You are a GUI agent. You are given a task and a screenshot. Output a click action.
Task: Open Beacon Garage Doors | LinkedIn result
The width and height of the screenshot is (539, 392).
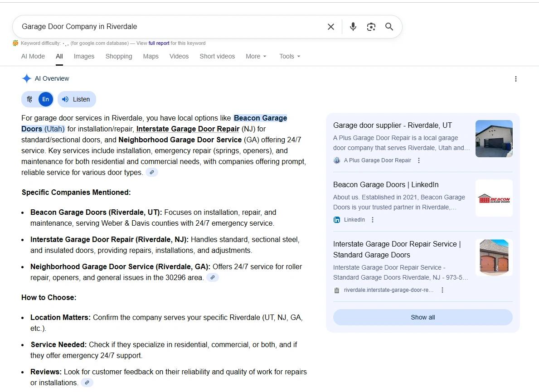tap(386, 185)
